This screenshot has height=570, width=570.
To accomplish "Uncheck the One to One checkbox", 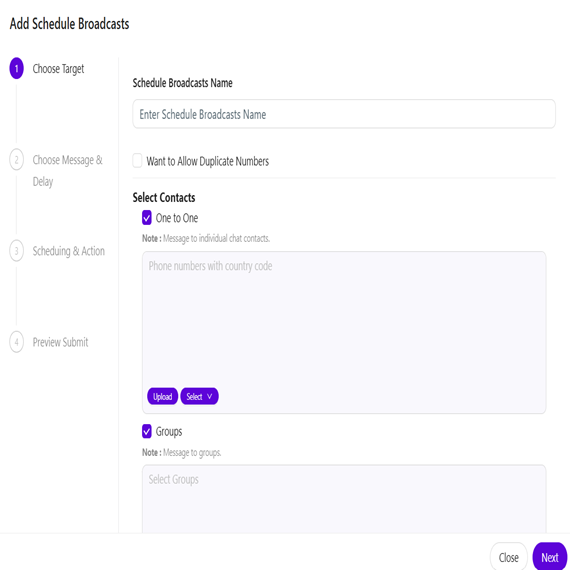I will 146,218.
